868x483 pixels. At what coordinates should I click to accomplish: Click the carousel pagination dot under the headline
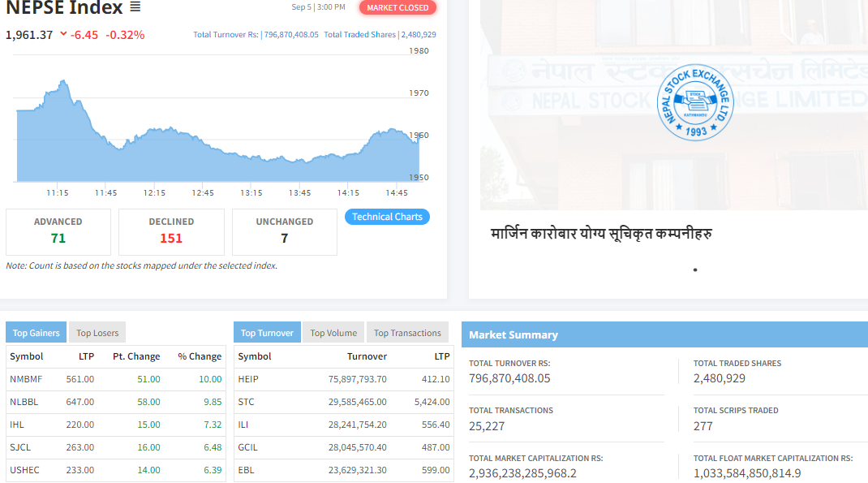point(694,270)
